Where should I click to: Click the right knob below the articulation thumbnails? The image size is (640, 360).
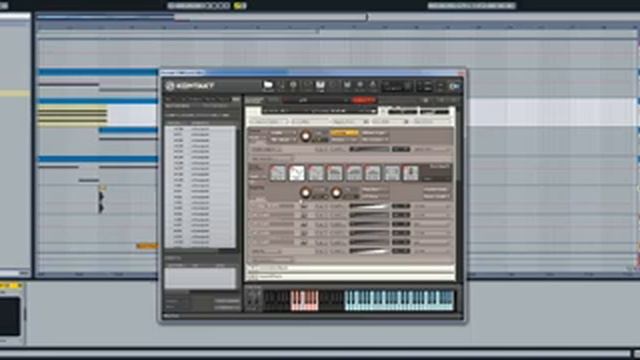[336, 193]
